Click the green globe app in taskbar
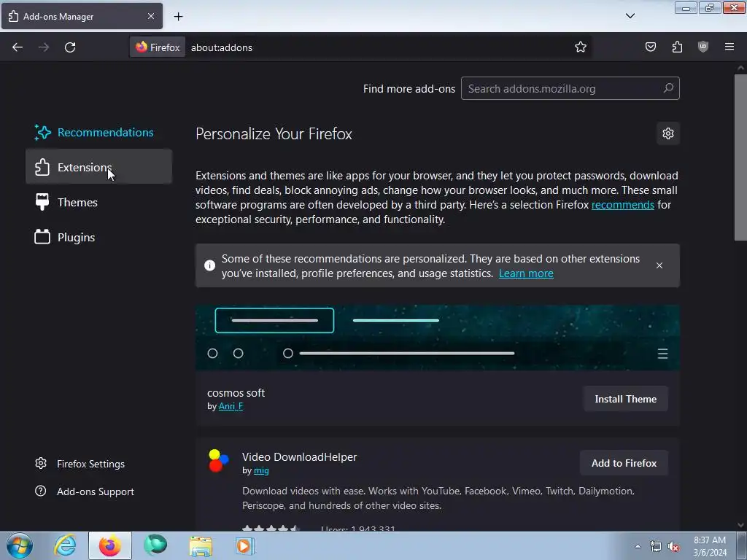The width and height of the screenshot is (747, 560). [155, 545]
